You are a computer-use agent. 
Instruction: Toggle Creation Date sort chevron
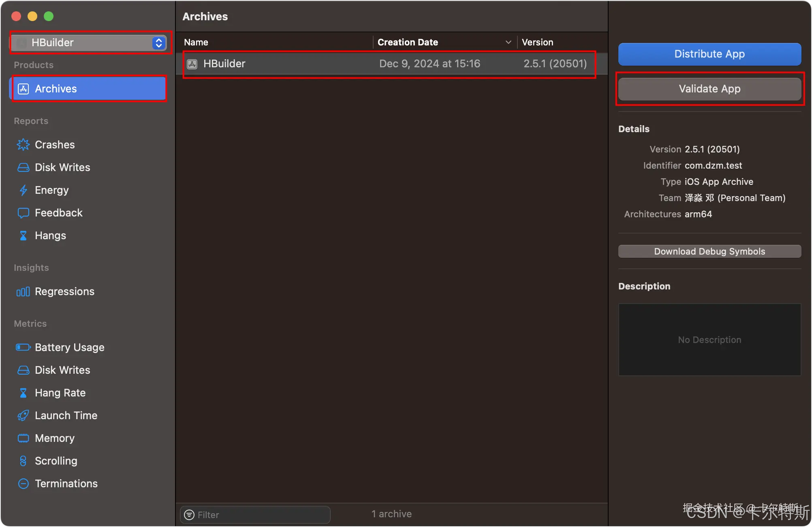click(508, 42)
